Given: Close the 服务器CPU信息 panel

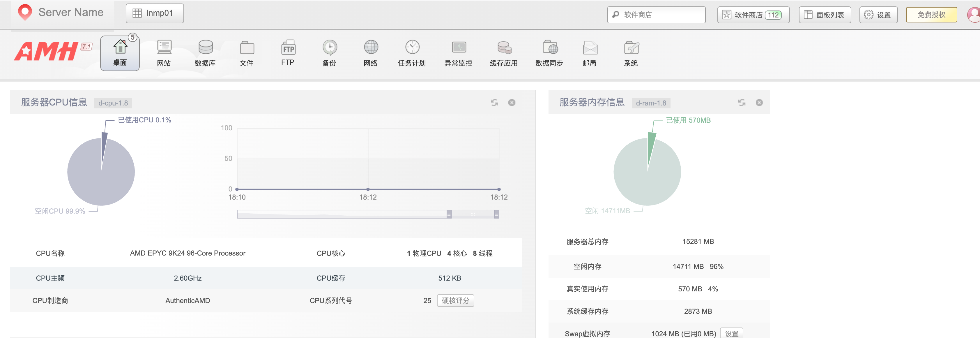Looking at the screenshot, I should point(512,102).
